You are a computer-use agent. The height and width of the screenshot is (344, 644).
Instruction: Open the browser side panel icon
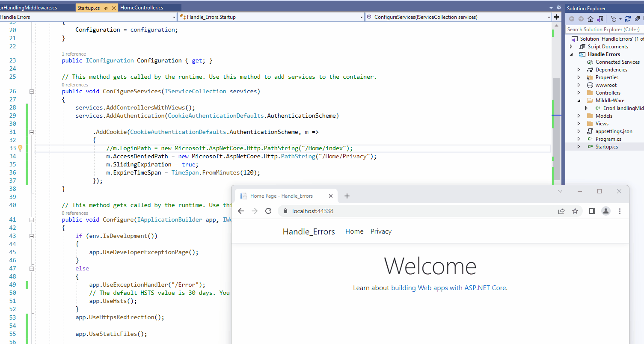click(x=592, y=211)
